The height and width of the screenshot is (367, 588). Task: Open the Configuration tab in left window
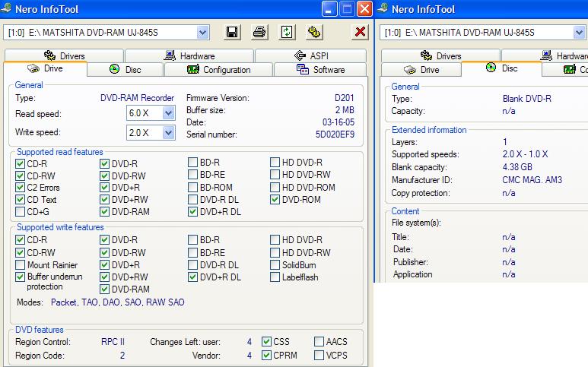[x=218, y=70]
